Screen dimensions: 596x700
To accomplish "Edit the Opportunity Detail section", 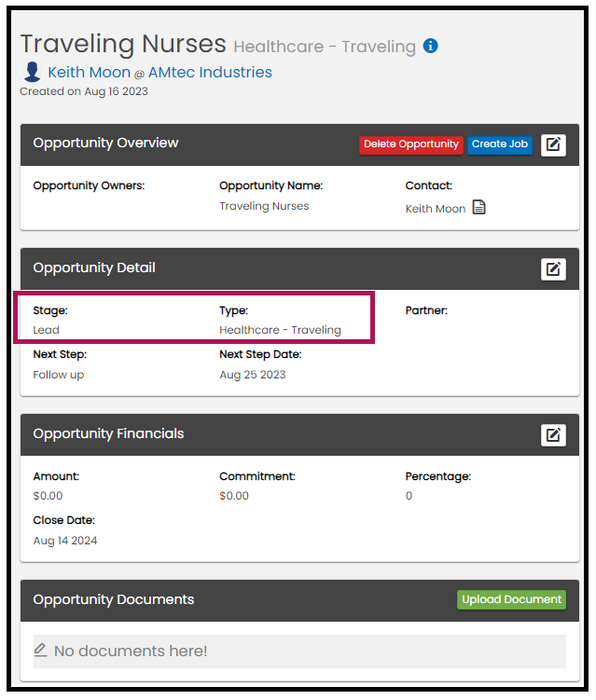I will pos(553,269).
